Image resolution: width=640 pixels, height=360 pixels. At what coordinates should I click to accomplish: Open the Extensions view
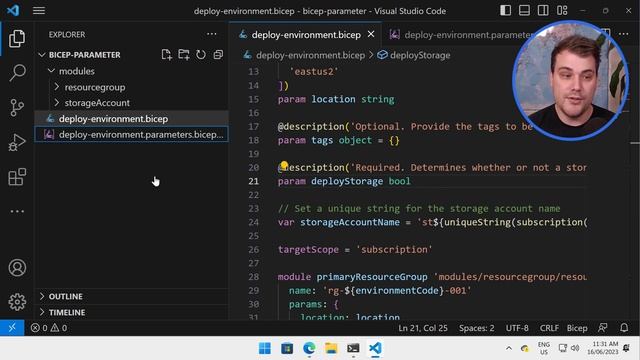coord(17,177)
